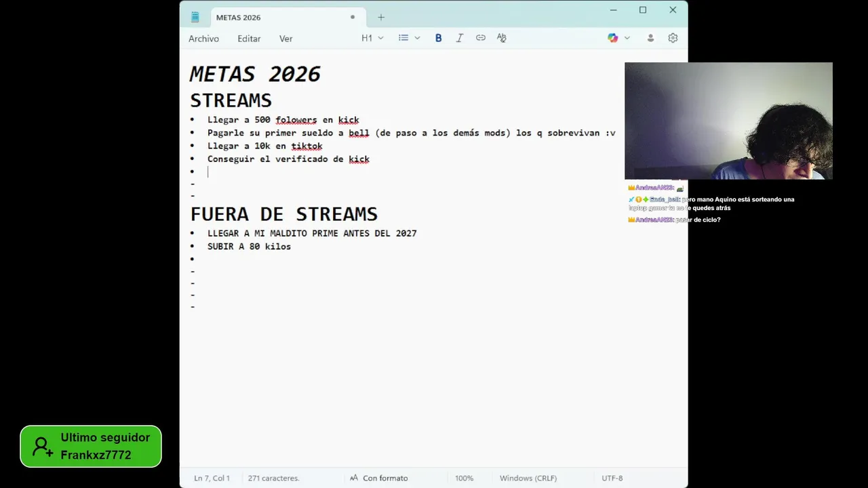
Task: Click the line about paying bell's first salary
Action: [x=411, y=133]
